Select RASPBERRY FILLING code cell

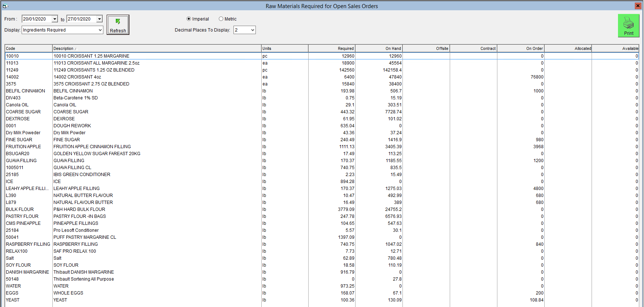point(28,244)
